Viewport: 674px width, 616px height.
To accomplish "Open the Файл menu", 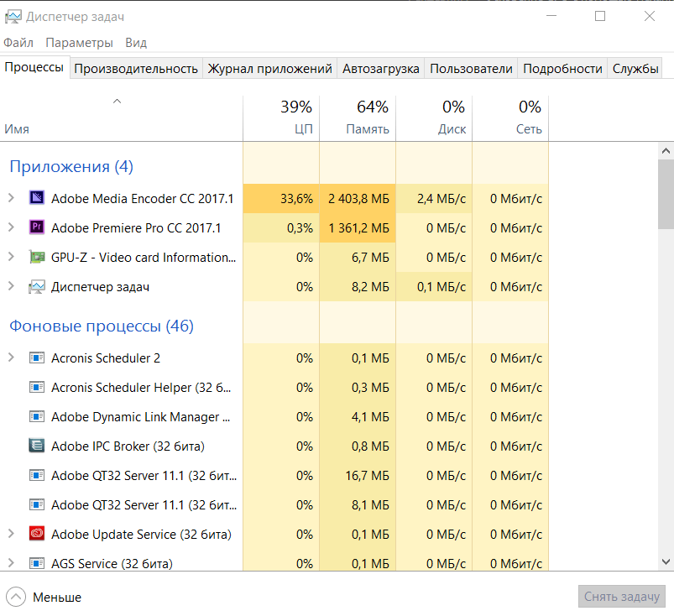I will coord(18,43).
